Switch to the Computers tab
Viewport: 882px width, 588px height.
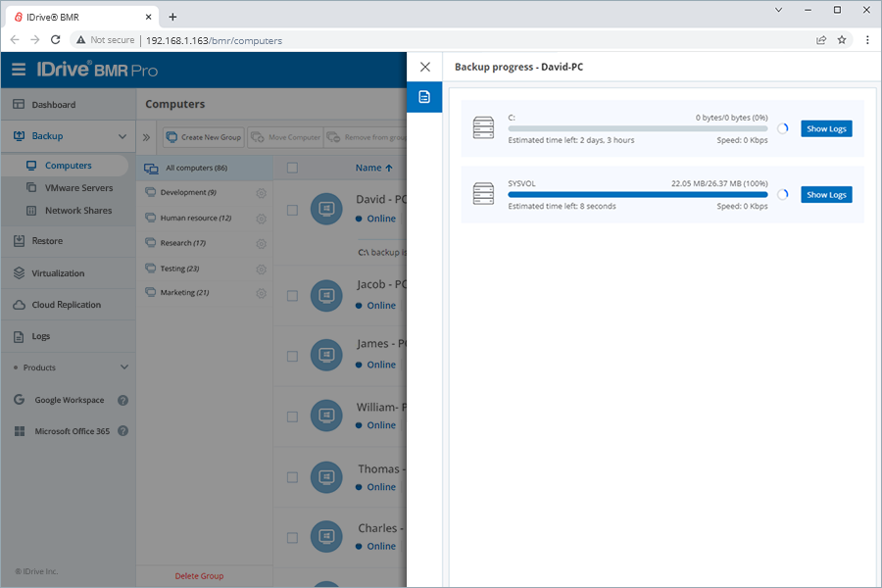point(66,165)
